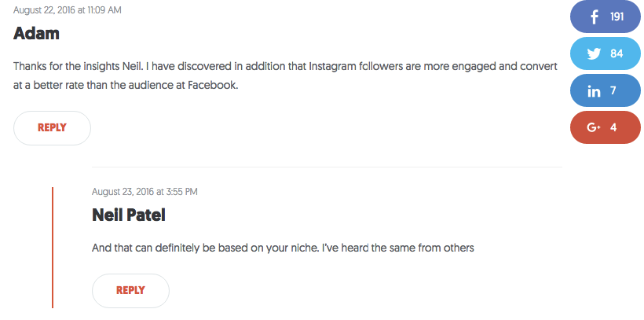This screenshot has width=644, height=320.
Task: Click Adam's comment text about Instagram followers
Action: pos(285,76)
